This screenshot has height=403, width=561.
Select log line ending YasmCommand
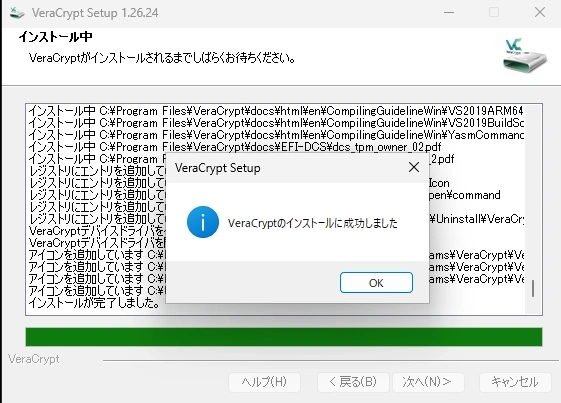point(276,135)
